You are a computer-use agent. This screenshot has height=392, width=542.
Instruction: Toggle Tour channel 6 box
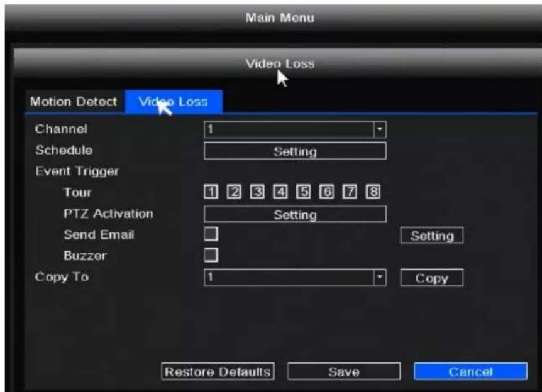(327, 192)
